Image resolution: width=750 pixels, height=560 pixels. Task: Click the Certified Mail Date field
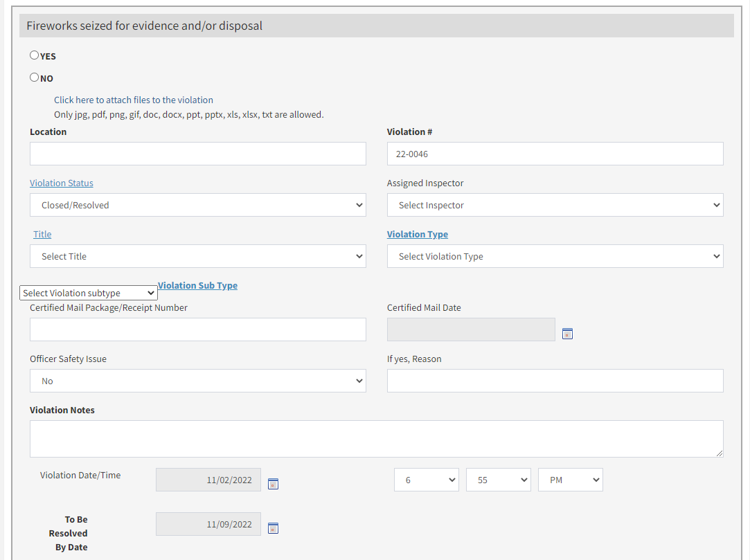point(471,330)
